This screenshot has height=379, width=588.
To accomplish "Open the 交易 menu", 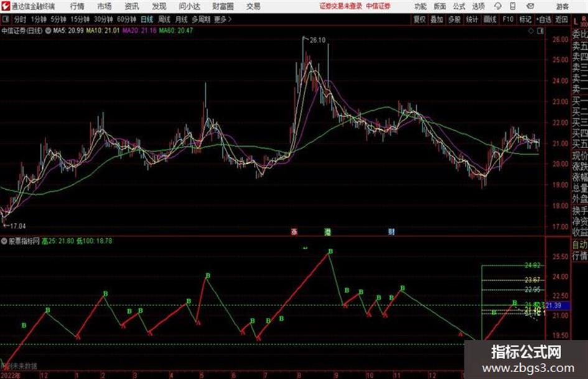I will pyautogui.click(x=253, y=6).
